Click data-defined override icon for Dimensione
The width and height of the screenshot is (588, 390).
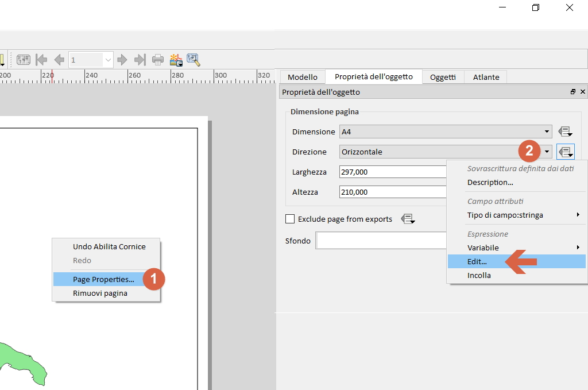pyautogui.click(x=565, y=132)
